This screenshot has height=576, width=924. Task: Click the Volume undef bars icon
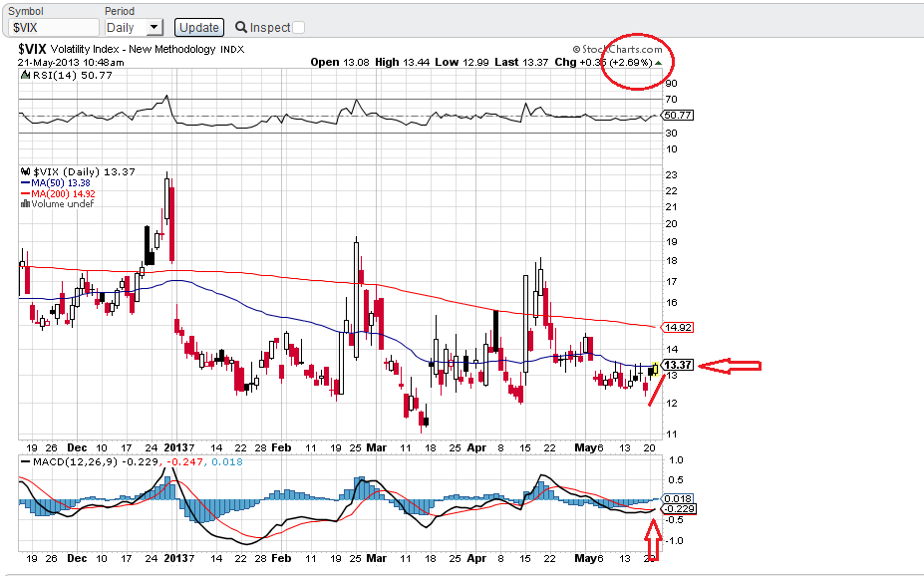pos(25,203)
